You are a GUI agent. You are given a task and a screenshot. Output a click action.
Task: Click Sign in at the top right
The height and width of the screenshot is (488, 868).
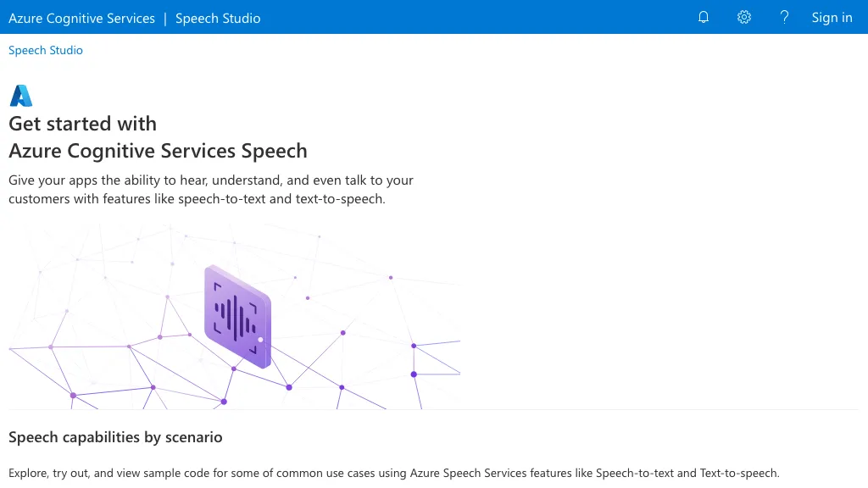pyautogui.click(x=832, y=17)
